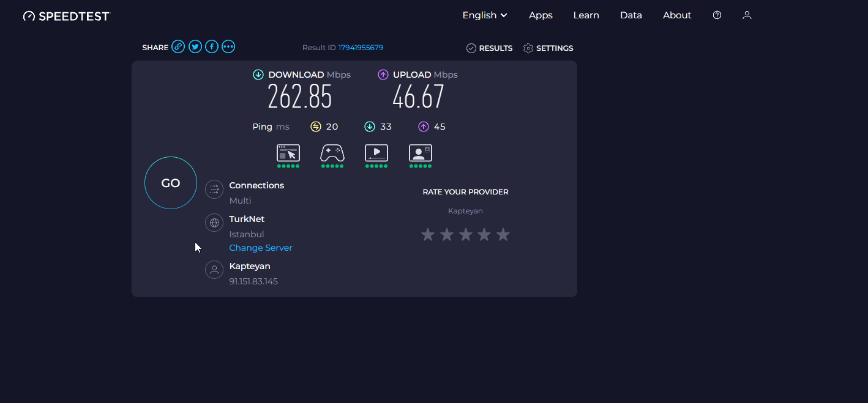This screenshot has width=868, height=403.
Task: Click the Connections mode icon
Action: click(214, 190)
